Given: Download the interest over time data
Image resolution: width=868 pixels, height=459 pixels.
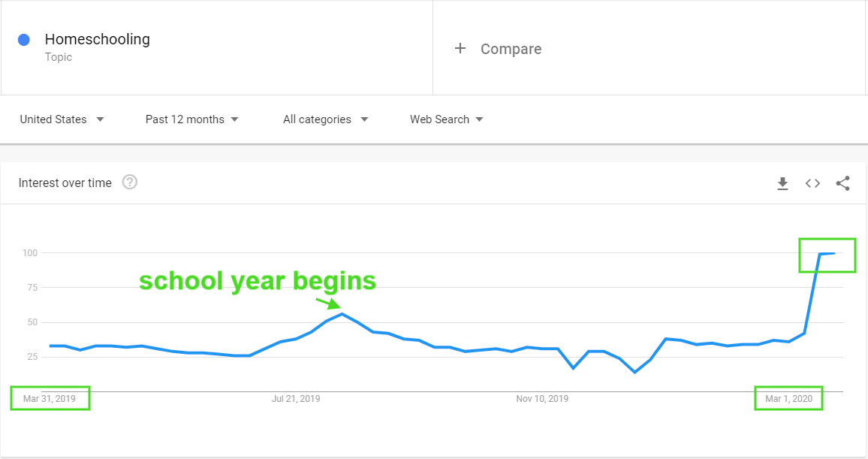Looking at the screenshot, I should point(782,183).
